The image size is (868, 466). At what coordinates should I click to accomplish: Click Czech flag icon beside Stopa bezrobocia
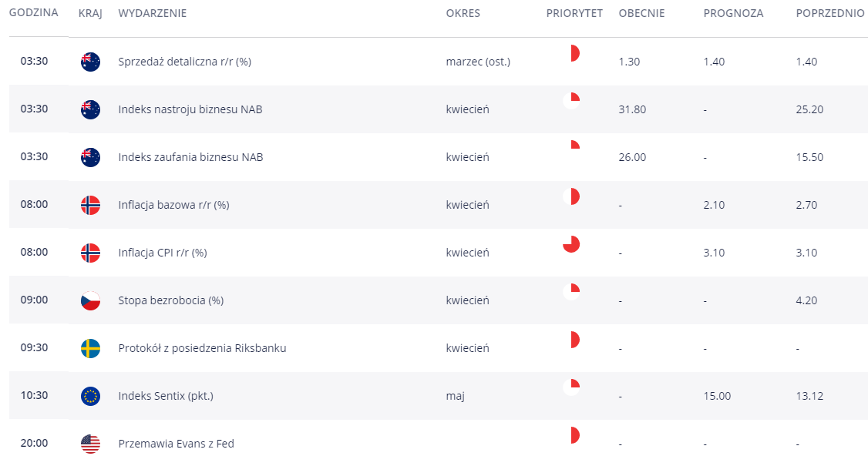(x=90, y=300)
